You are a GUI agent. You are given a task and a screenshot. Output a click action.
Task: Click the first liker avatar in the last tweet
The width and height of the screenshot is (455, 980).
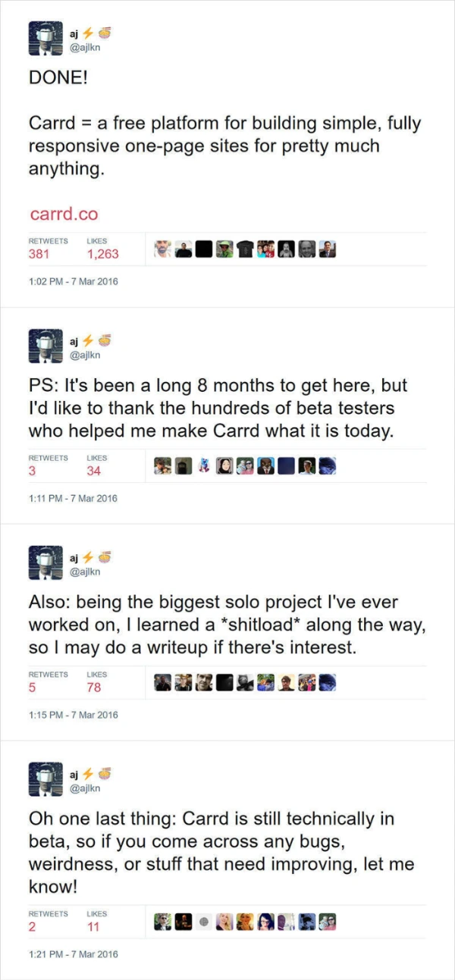162,922
